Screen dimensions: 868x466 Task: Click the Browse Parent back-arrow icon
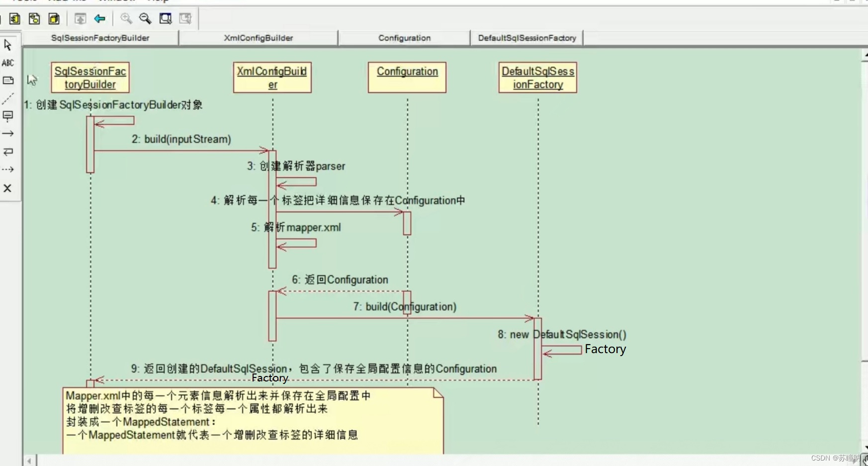click(x=99, y=19)
